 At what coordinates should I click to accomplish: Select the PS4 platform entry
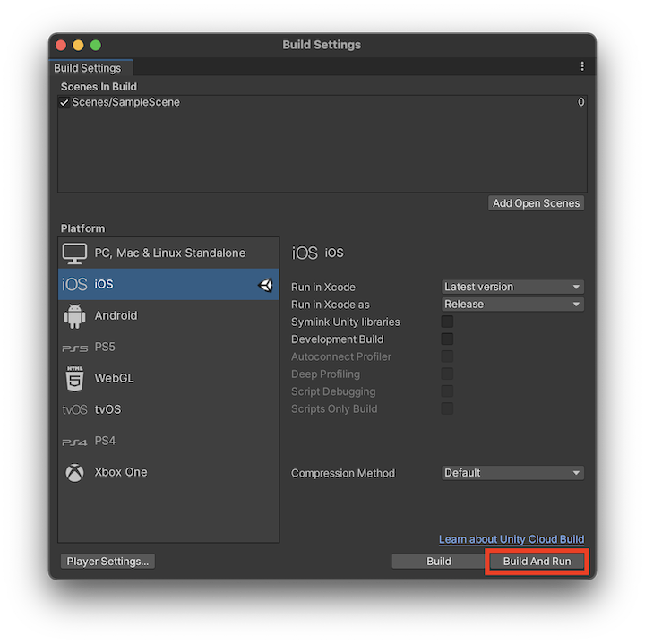point(168,441)
